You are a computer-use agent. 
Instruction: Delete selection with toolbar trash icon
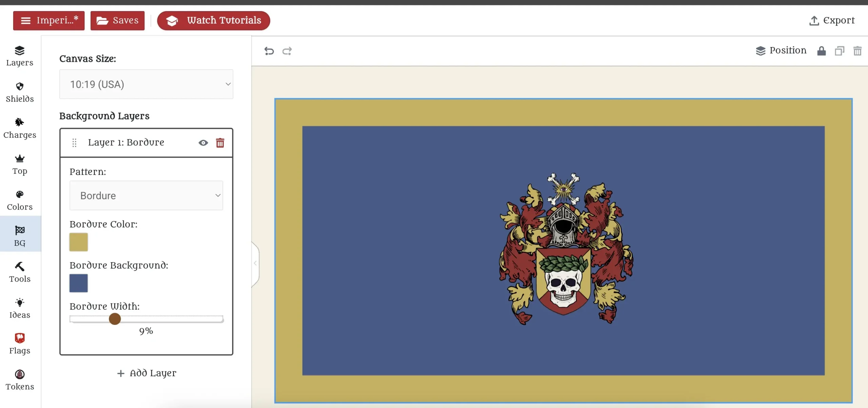pyautogui.click(x=857, y=51)
